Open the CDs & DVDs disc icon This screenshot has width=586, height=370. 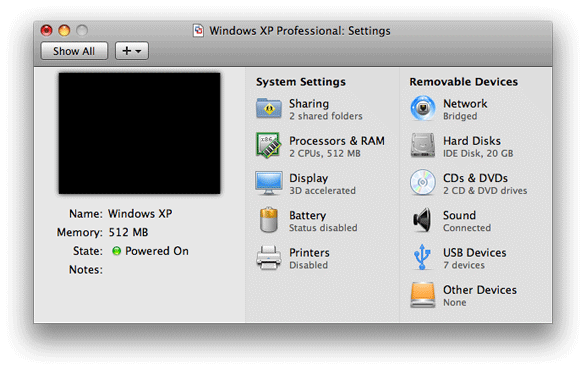point(423,182)
